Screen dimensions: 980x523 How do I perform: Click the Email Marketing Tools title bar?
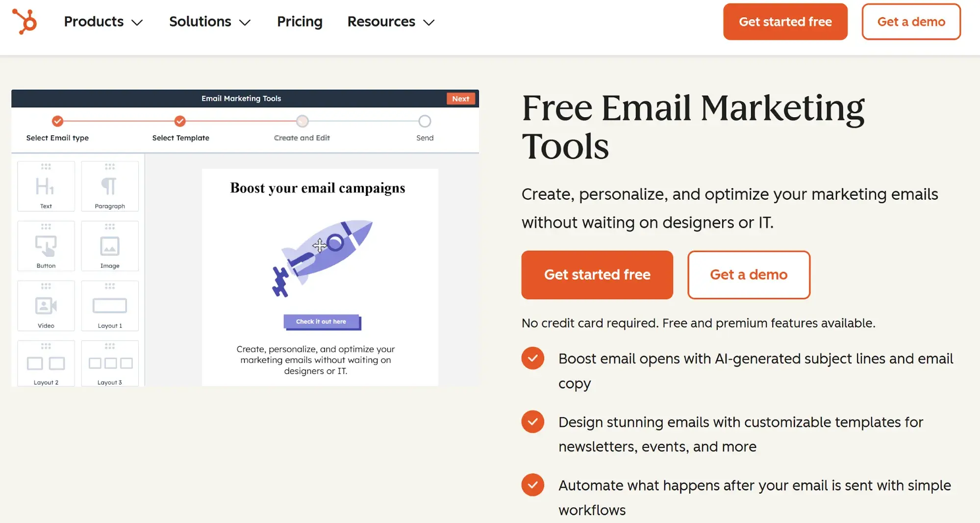[x=241, y=98]
